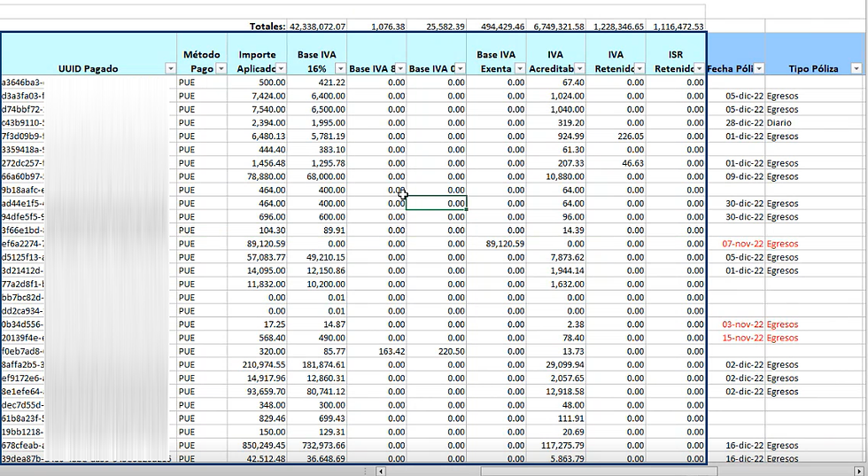The height and width of the screenshot is (476, 868).
Task: Select the total cell 6,749,321.58
Action: point(556,27)
